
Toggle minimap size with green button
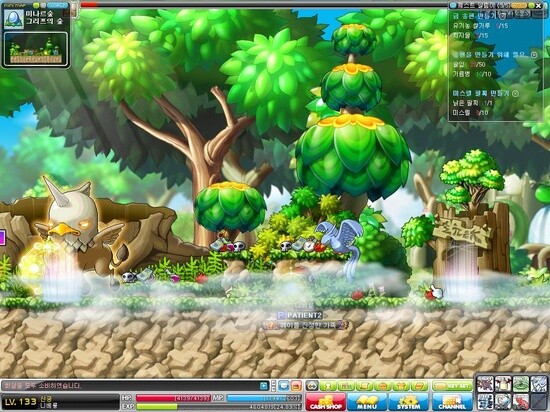[x=36, y=5]
